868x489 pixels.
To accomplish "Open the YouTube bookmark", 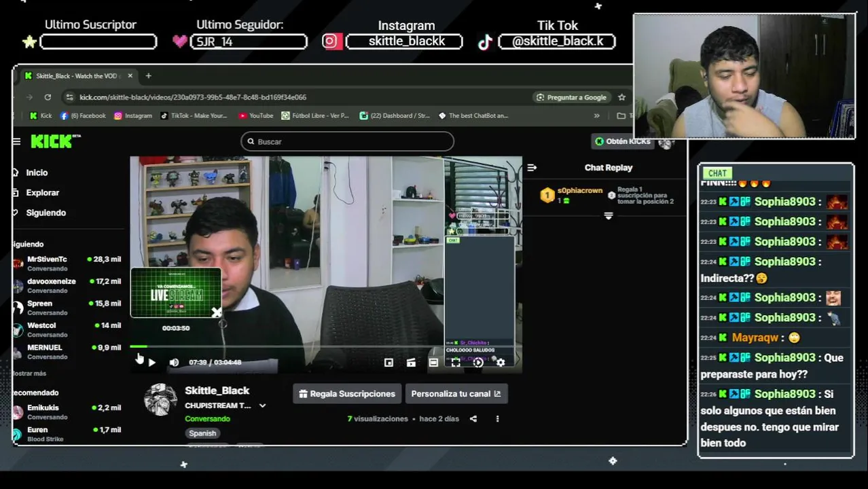I will (x=255, y=115).
